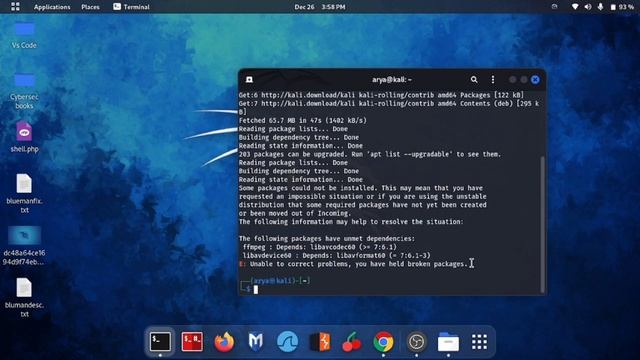Show all applications grid in dock

coord(479,342)
